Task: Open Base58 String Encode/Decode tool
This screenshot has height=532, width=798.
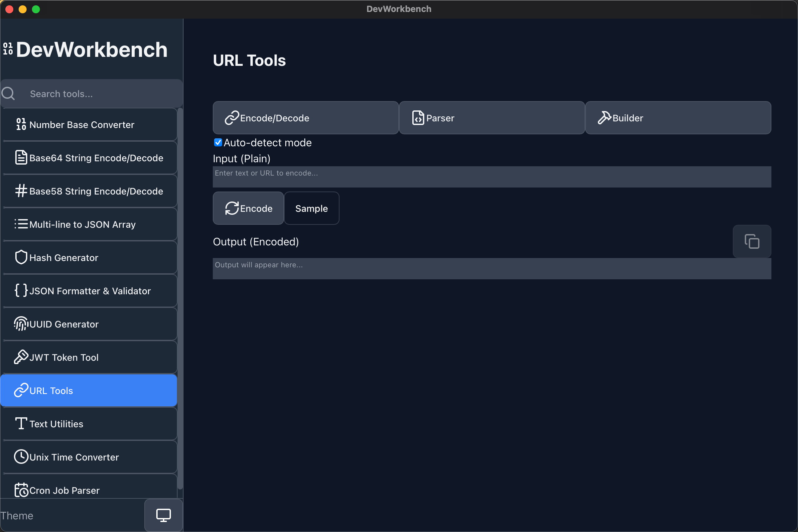Action: click(x=89, y=191)
